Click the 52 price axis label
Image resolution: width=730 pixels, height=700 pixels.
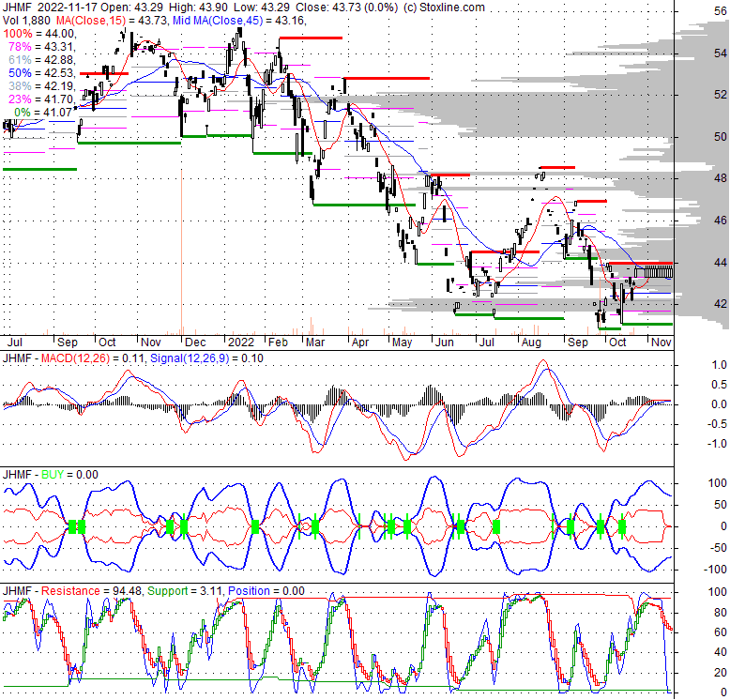point(721,95)
